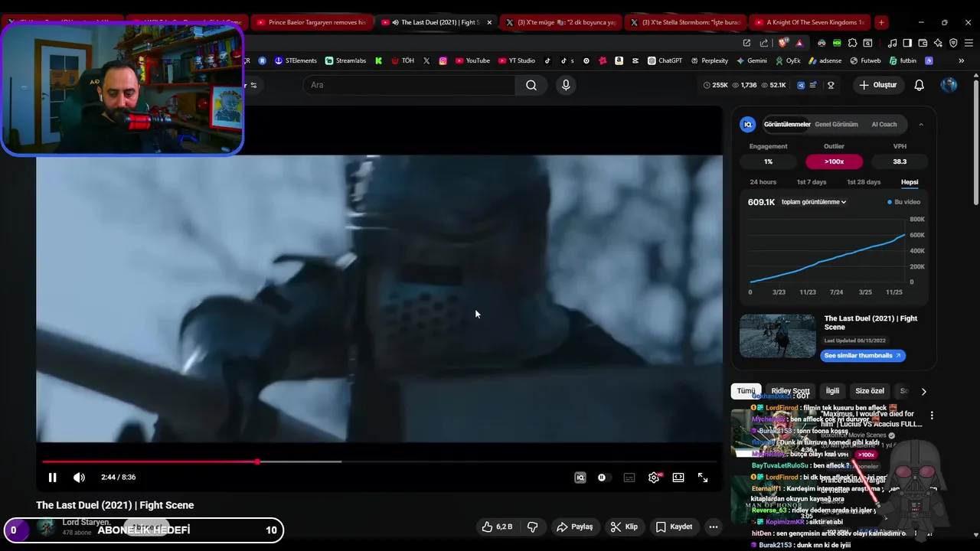This screenshot has height=551, width=980.
Task: Expand the bookmarks overflow chevron
Action: coord(961,60)
